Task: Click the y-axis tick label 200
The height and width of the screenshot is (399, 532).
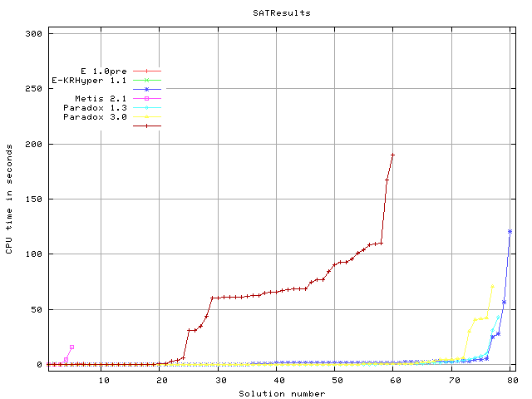Action: click(x=34, y=144)
